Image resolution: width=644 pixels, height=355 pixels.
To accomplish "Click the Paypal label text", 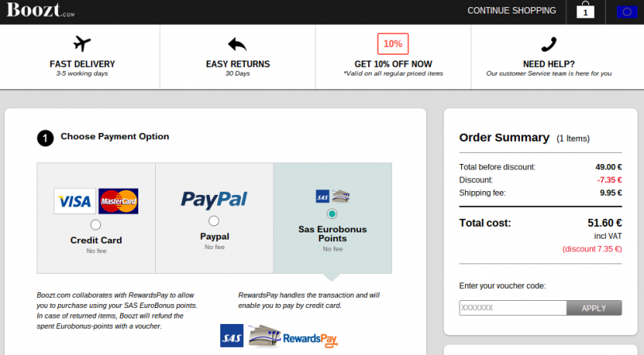I will [215, 236].
